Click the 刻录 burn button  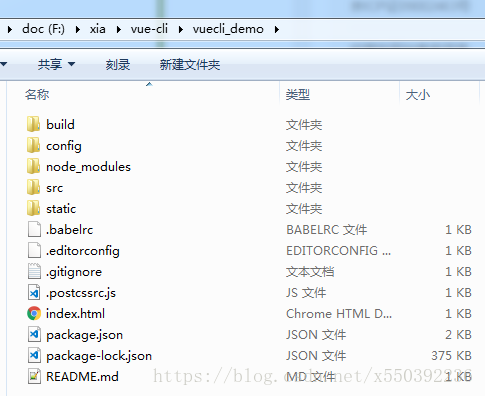point(118,64)
